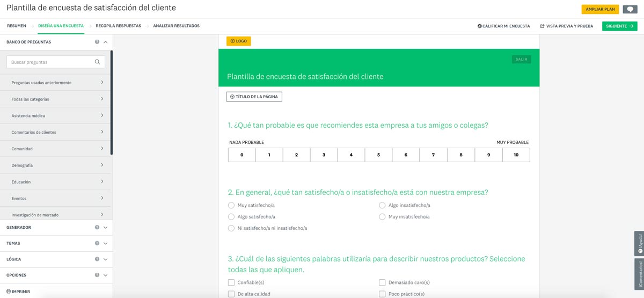Check the 'Confiable(s)' checkbox
Viewport: 644px width, 298px height.
point(231,282)
